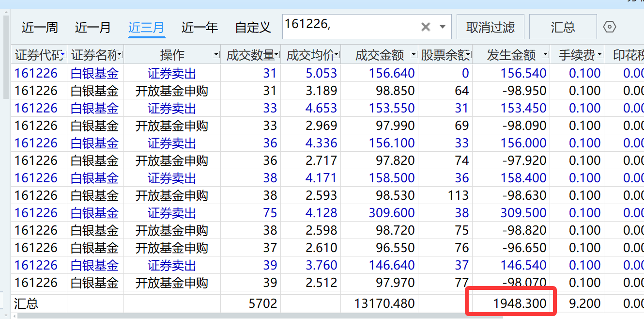Open the 发生金额 column filter arrow
This screenshot has width=644, height=319.
click(x=545, y=56)
